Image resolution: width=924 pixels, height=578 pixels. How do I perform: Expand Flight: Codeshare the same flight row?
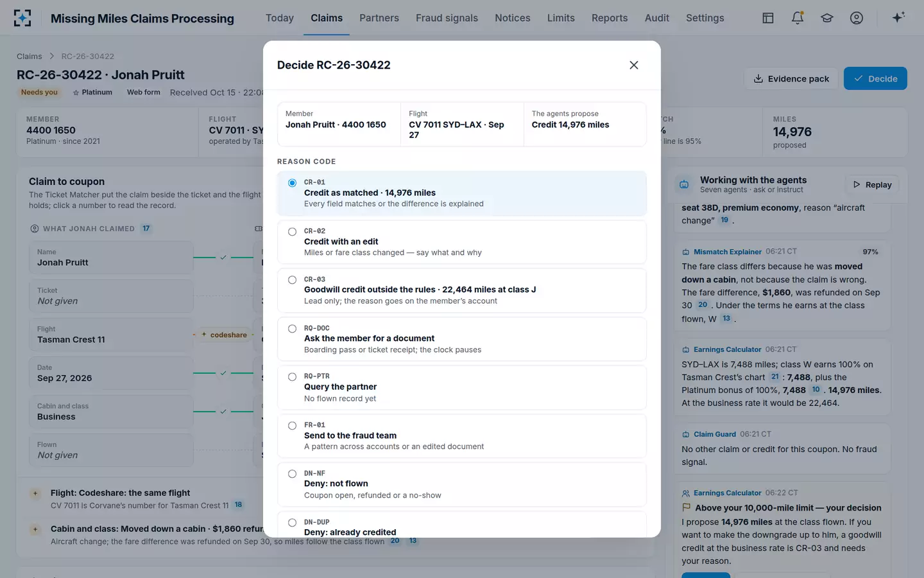pos(35,493)
